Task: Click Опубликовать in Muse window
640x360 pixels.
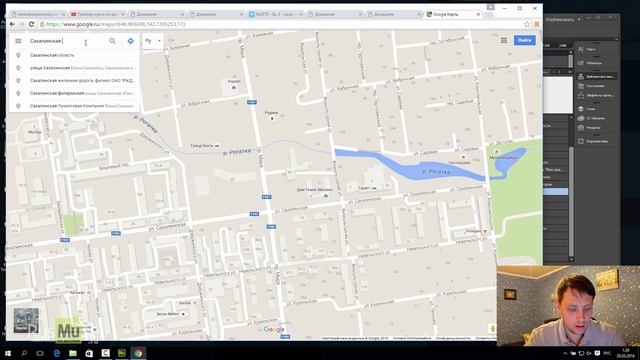Action: tap(560, 19)
